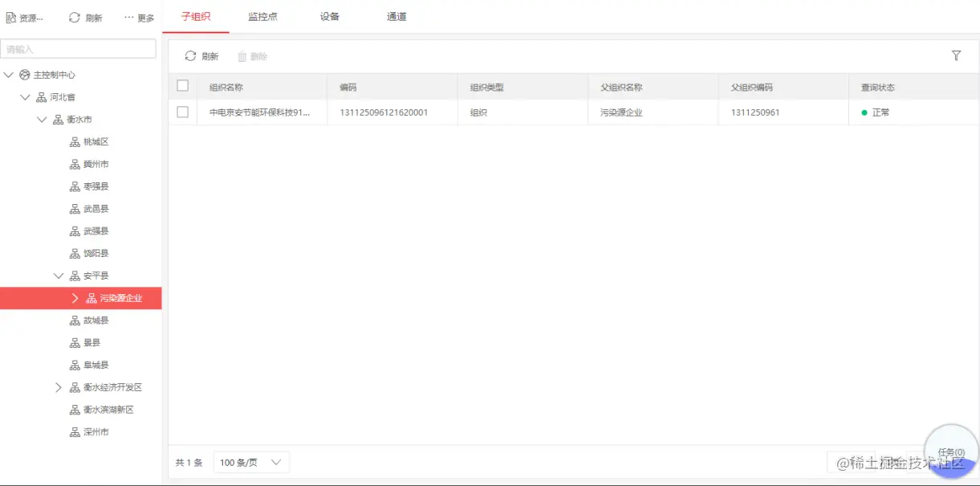Select the highlighted 污染源企业 label
The width and height of the screenshot is (980, 486).
(x=121, y=298)
